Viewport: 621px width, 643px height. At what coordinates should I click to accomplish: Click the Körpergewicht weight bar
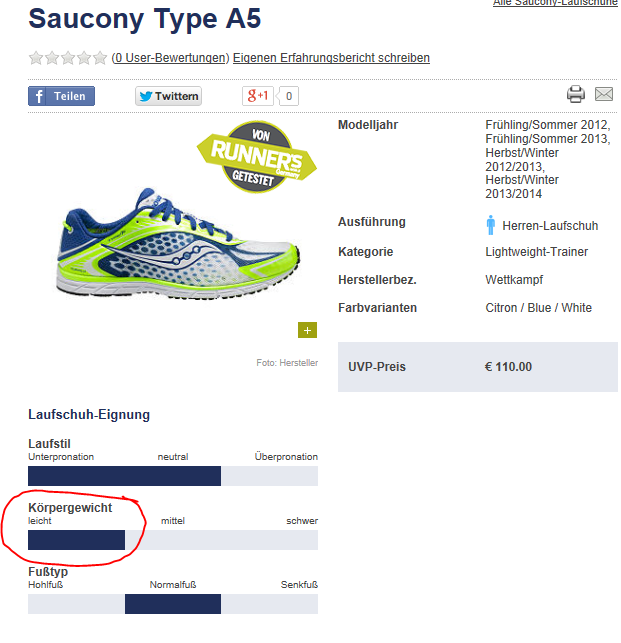click(173, 540)
